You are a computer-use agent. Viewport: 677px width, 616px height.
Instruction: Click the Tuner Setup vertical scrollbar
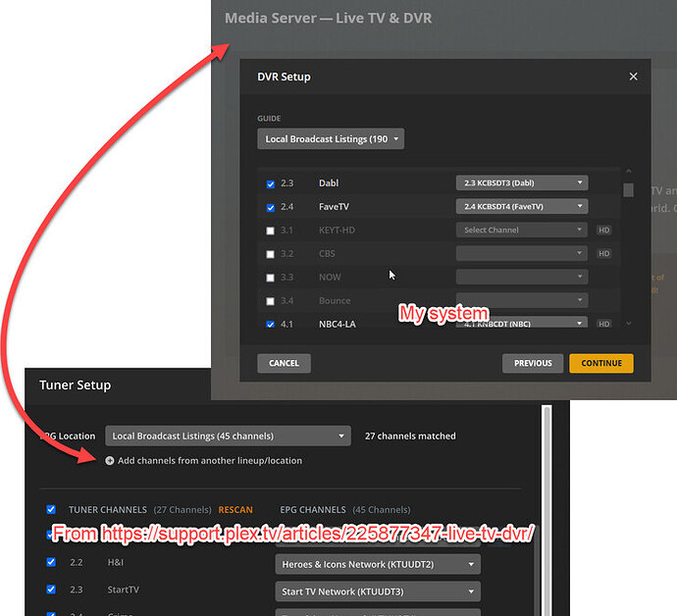pos(547,509)
